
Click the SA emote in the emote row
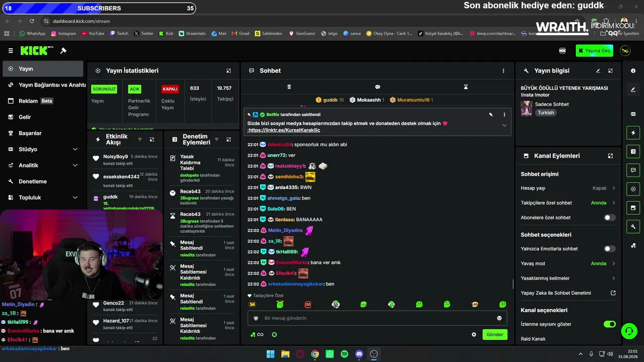coord(253,304)
